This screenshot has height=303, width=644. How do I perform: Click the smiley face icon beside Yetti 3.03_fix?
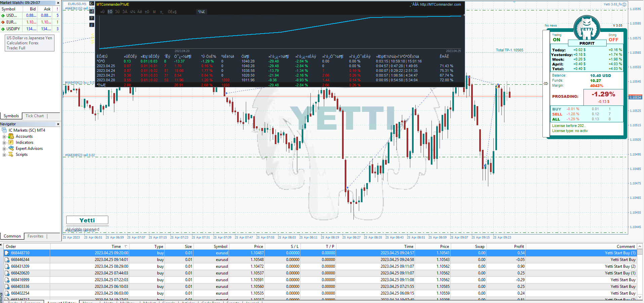pyautogui.click(x=624, y=4)
